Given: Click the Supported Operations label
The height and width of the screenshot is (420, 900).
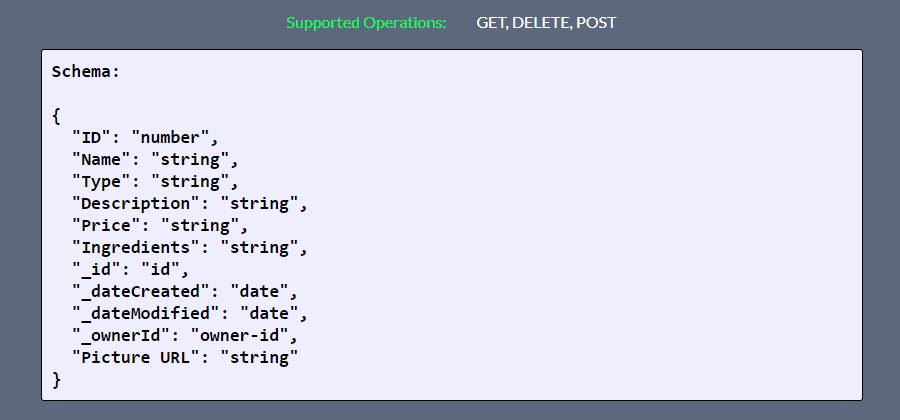Looking at the screenshot, I should (366, 23).
